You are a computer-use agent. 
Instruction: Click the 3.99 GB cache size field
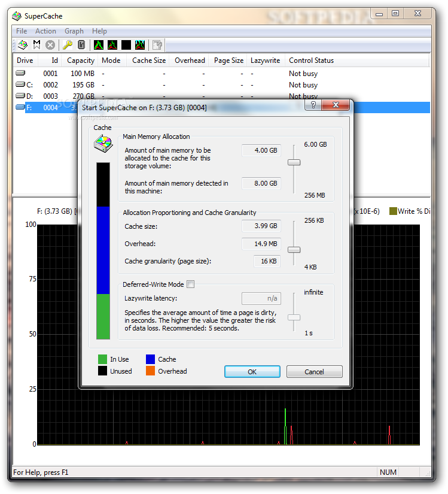pyautogui.click(x=261, y=226)
